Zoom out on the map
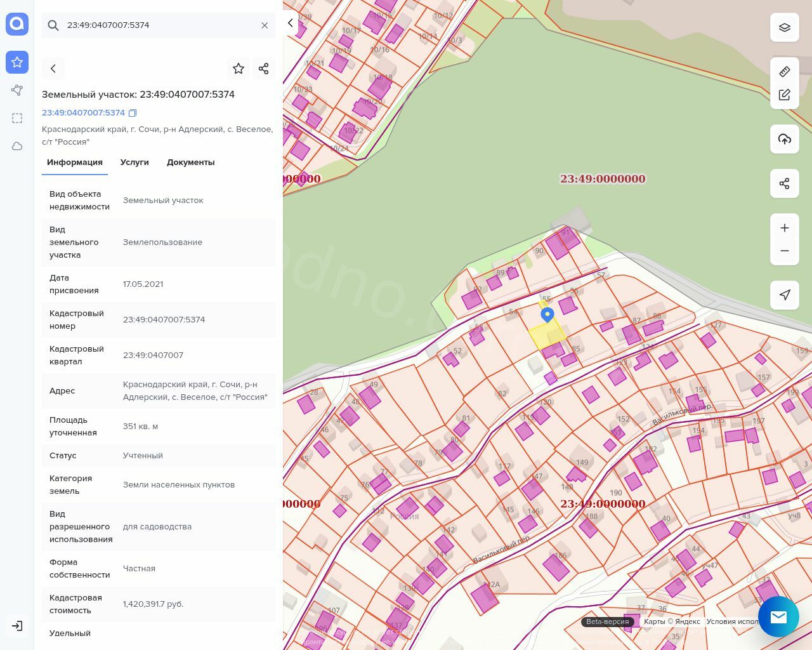This screenshot has height=650, width=812. (785, 251)
